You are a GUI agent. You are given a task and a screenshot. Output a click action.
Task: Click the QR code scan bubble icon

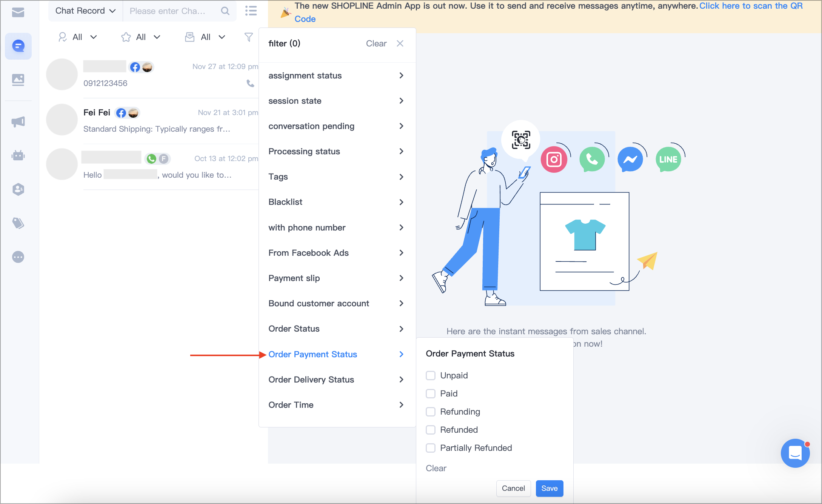pyautogui.click(x=521, y=140)
